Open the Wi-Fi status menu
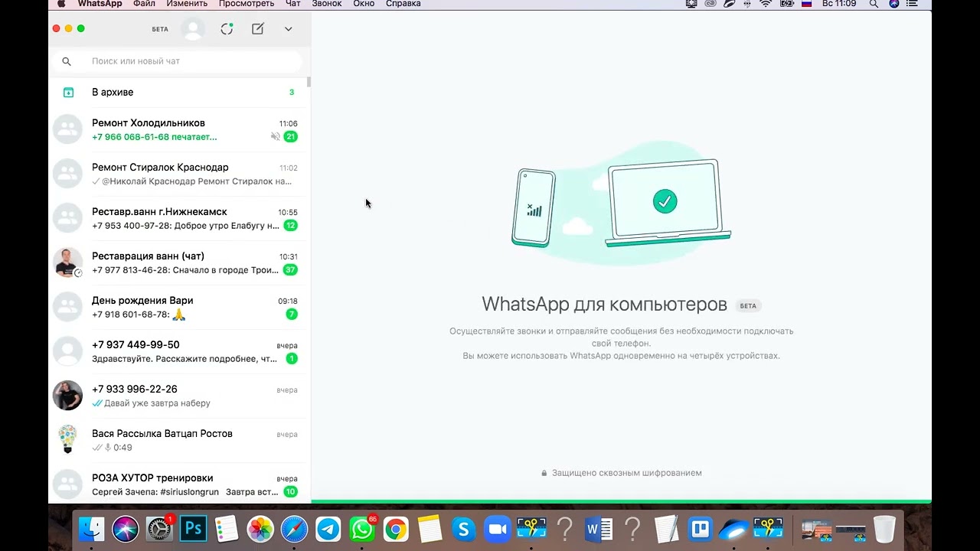The image size is (980, 551). click(x=766, y=4)
